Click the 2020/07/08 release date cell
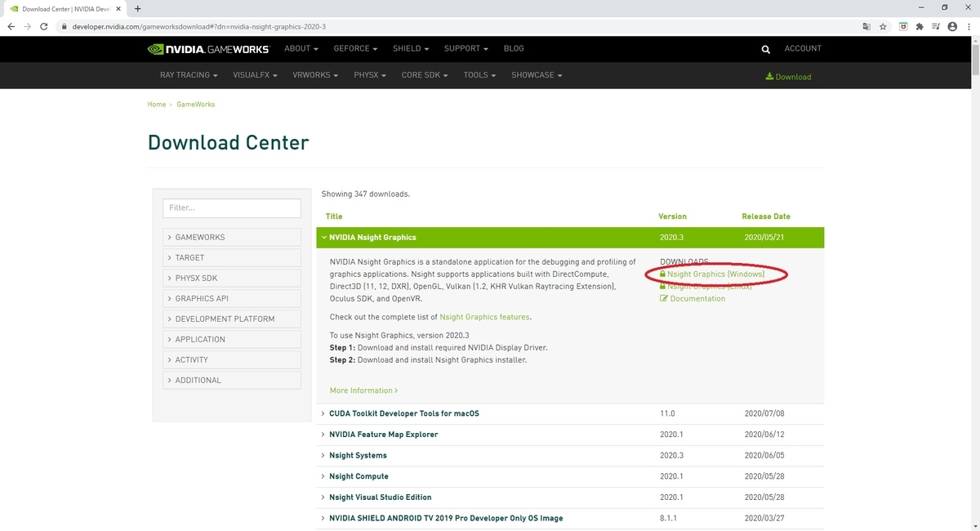The width and height of the screenshot is (980, 531). tap(764, 413)
